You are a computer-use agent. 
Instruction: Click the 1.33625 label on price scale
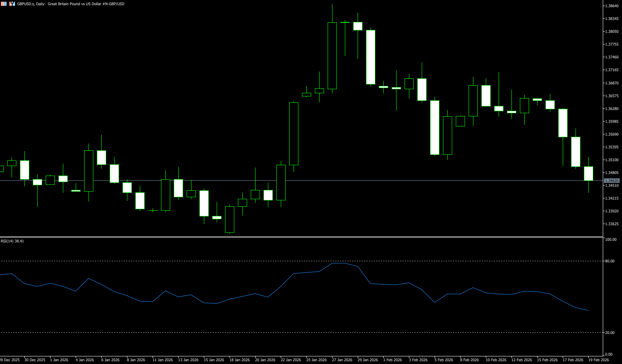pyautogui.click(x=612, y=224)
